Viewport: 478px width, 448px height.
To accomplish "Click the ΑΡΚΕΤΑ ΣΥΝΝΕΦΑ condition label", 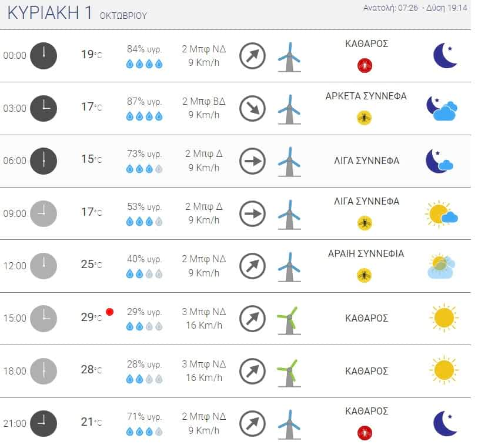I will pos(366,96).
